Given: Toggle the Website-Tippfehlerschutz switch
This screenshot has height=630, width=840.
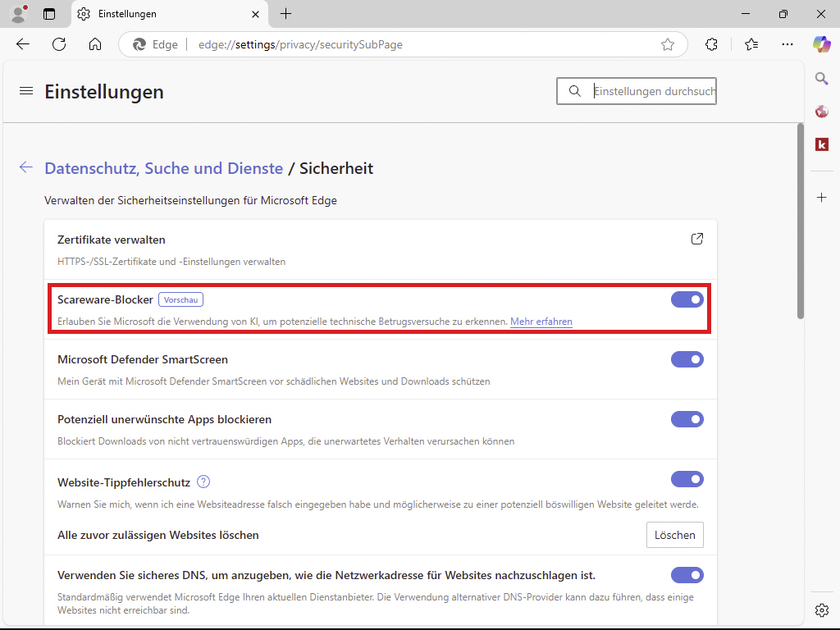Looking at the screenshot, I should tap(687, 479).
